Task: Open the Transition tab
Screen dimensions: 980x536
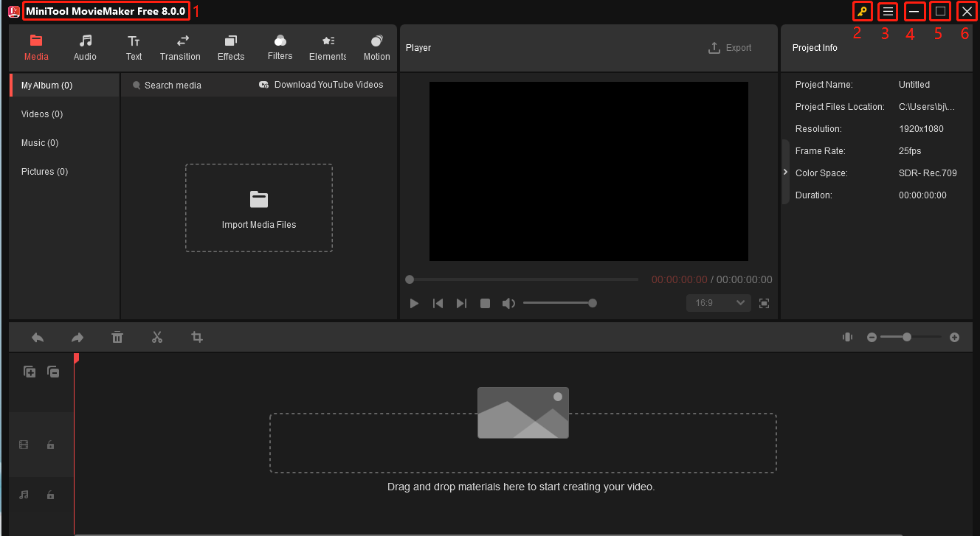Action: point(180,48)
